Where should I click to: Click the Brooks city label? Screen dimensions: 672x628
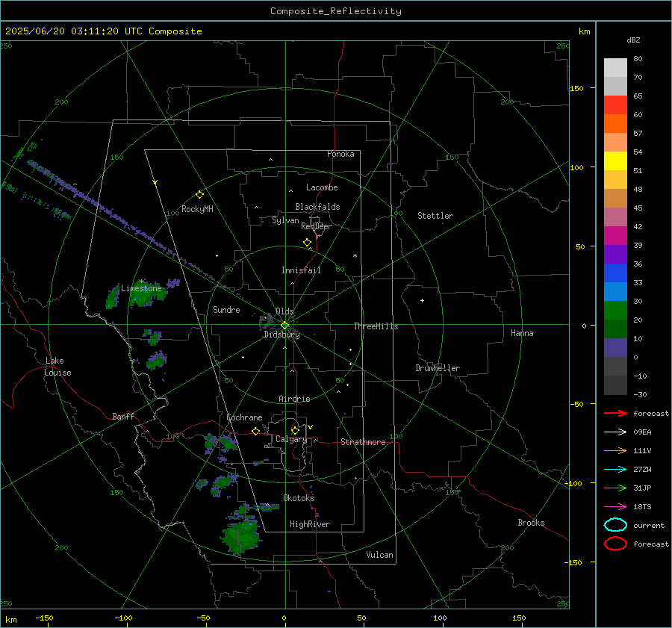(531, 523)
